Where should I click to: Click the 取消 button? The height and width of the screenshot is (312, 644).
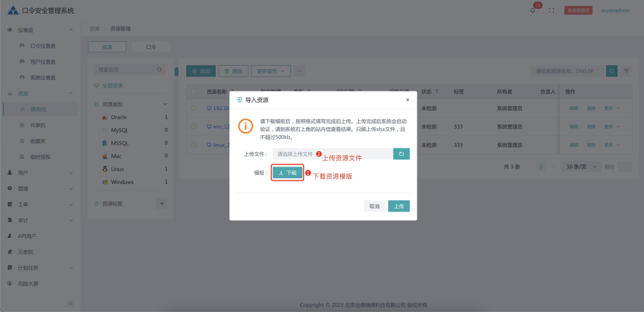pos(374,206)
